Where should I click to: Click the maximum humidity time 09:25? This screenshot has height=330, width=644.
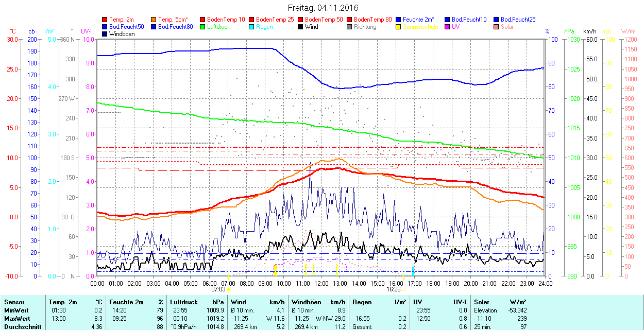point(120,319)
